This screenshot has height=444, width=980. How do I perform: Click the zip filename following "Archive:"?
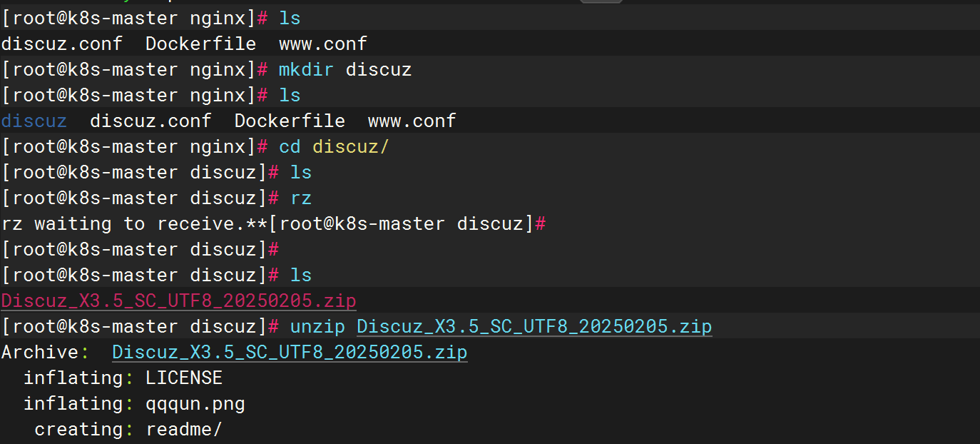tap(290, 352)
